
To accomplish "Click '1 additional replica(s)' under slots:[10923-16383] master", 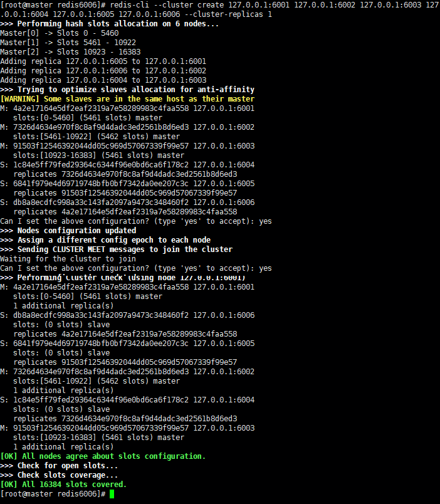I will point(63,447).
